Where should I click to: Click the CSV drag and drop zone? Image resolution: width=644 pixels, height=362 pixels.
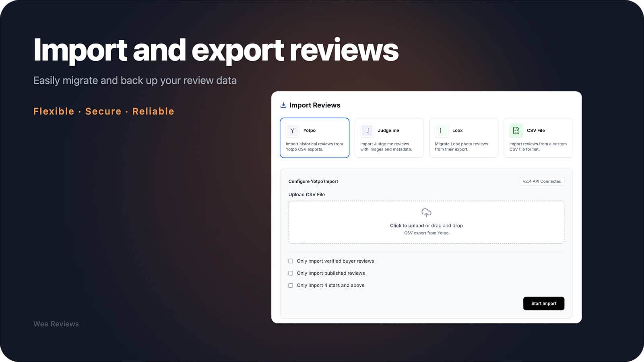[x=426, y=222]
